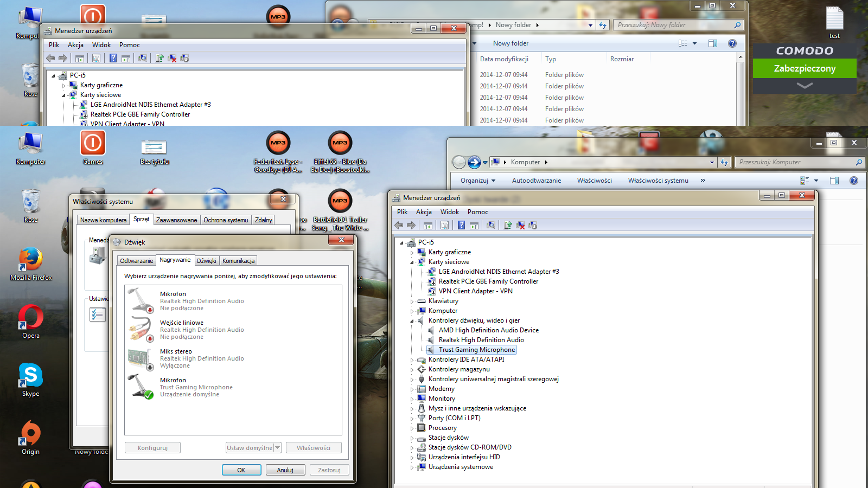
Task: Open Plik menu in top Menedżer urządzeń
Action: pos(54,45)
